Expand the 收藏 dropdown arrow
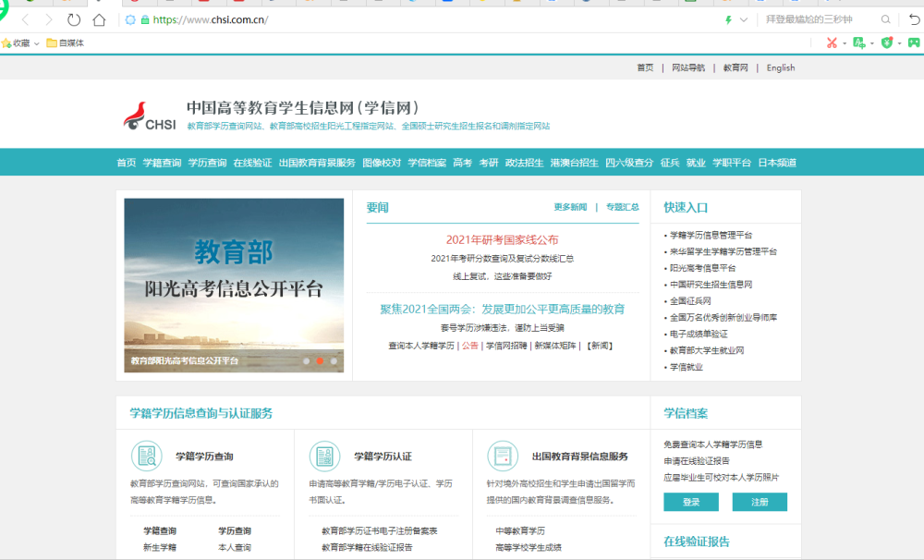924x560 pixels. click(37, 43)
